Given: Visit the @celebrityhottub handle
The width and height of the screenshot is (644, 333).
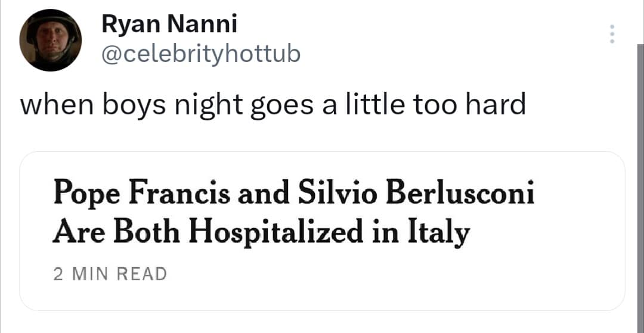Looking at the screenshot, I should tap(202, 54).
